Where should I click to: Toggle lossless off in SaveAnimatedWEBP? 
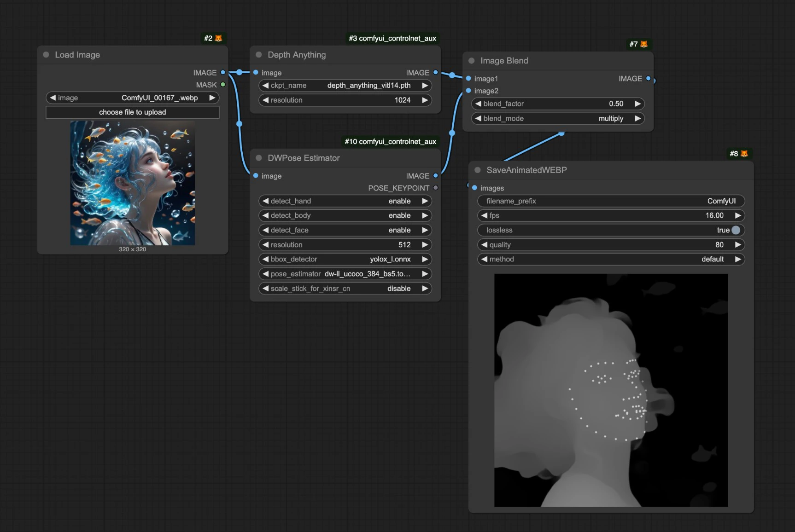(x=736, y=230)
